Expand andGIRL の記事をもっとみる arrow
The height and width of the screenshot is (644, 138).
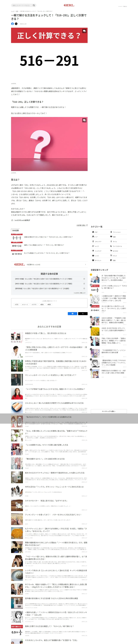[x=85, y=264]
